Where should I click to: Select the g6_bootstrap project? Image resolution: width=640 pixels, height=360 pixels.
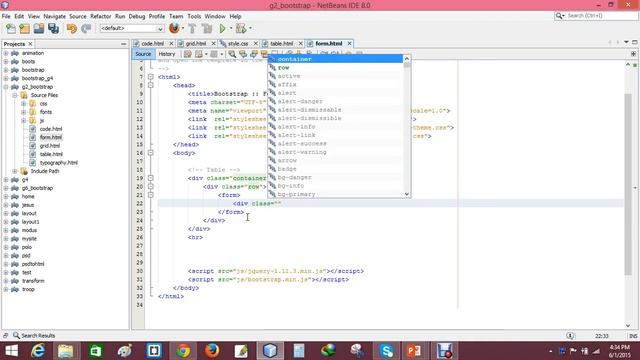pyautogui.click(x=37, y=188)
